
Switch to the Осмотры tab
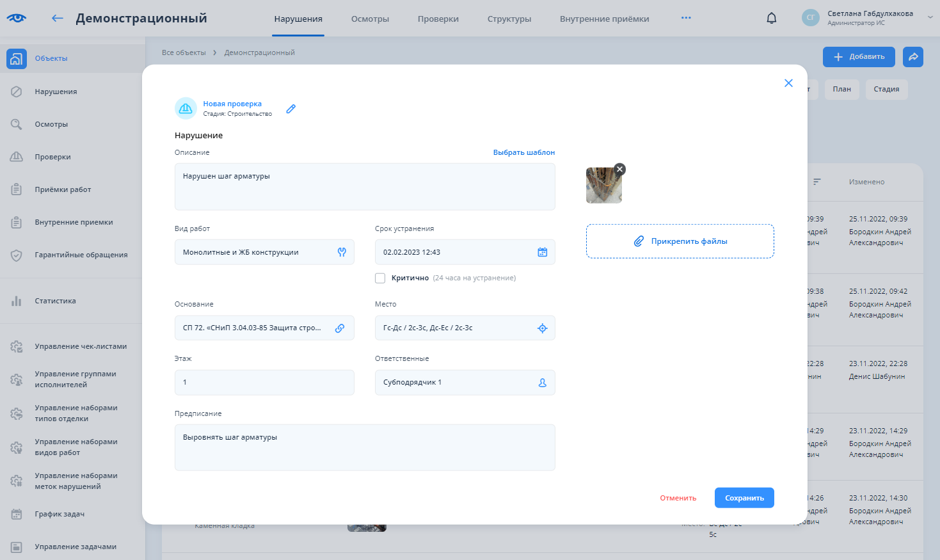pos(370,19)
